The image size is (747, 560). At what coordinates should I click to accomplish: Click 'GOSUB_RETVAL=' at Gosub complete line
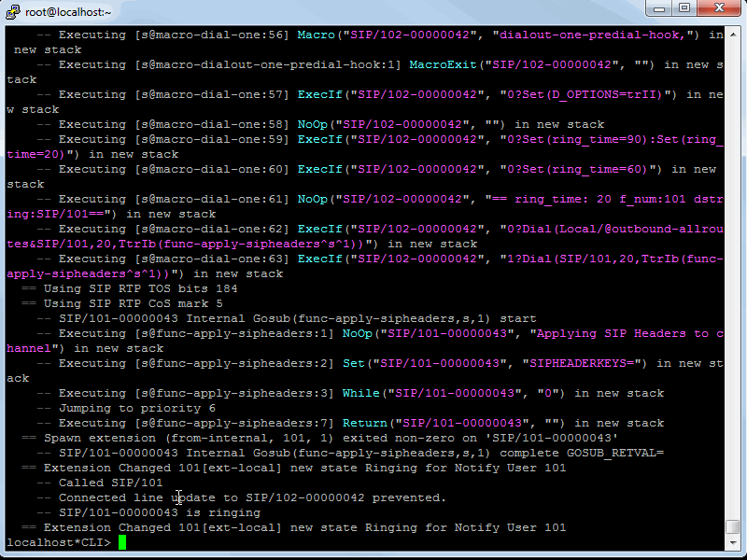pyautogui.click(x=614, y=453)
